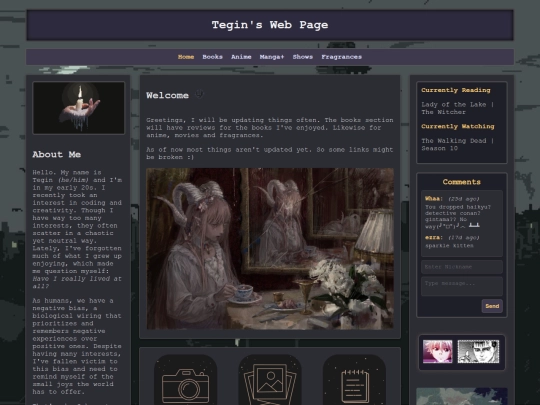The image size is (540, 405).
Task: Click the pink-haired anime stamp image
Action: point(438,352)
